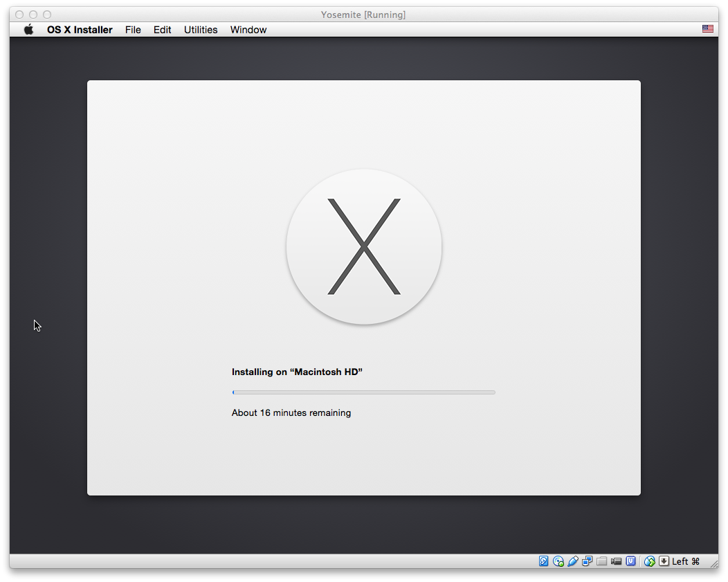The width and height of the screenshot is (728, 582).
Task: Click the USB devices icon
Action: coord(573,561)
